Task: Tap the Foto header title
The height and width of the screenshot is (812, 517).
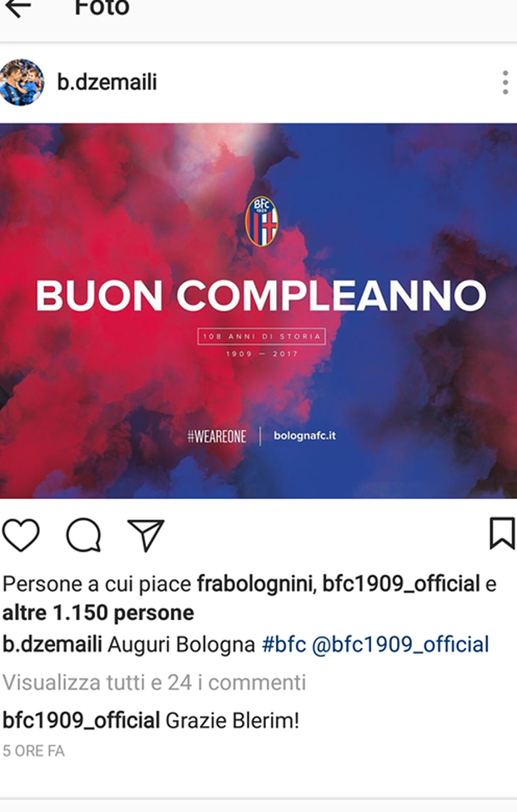Action: coord(102,8)
